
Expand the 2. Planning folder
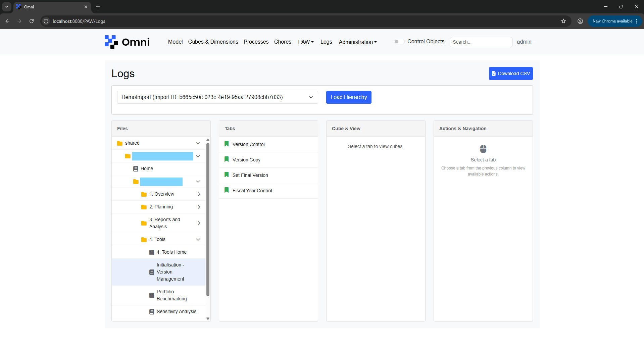pyautogui.click(x=199, y=207)
